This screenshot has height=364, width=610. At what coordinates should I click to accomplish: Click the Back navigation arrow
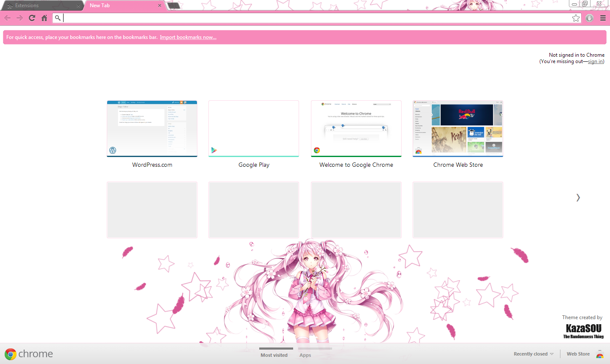point(8,18)
